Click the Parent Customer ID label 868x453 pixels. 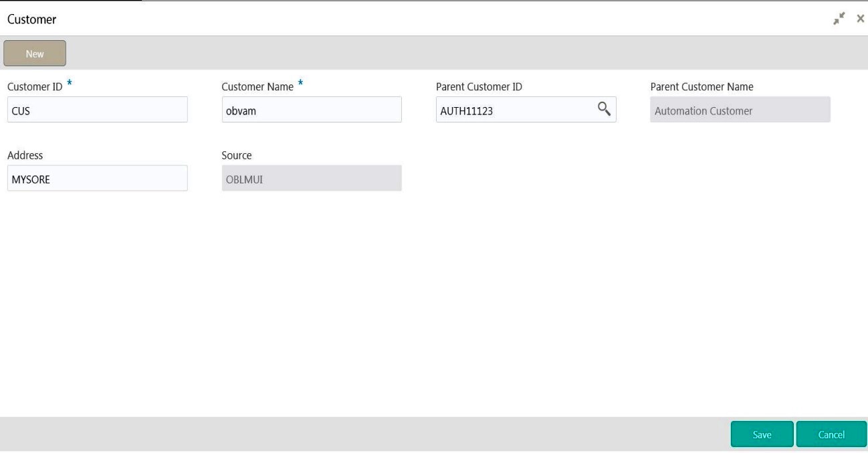coord(479,87)
